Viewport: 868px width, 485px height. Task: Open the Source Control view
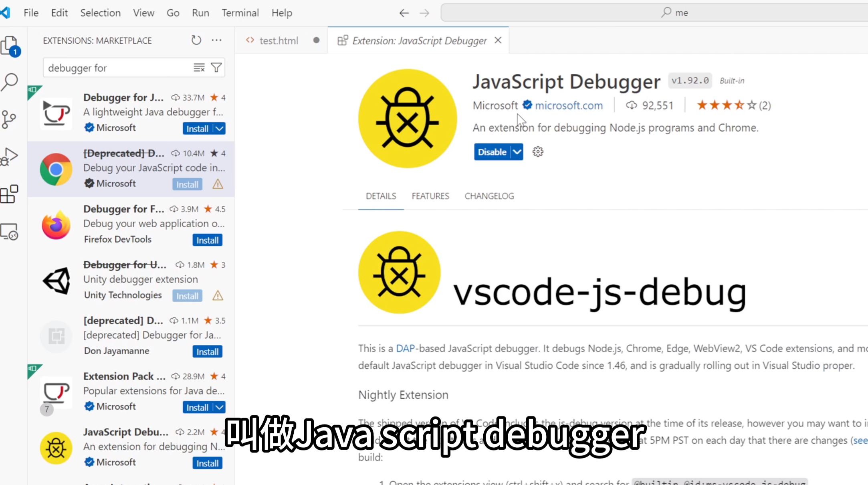click(x=9, y=119)
